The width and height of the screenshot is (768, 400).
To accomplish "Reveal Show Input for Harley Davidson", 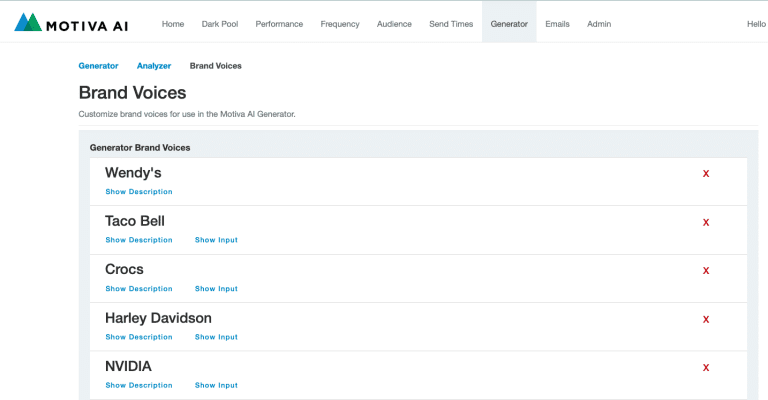I will point(216,337).
